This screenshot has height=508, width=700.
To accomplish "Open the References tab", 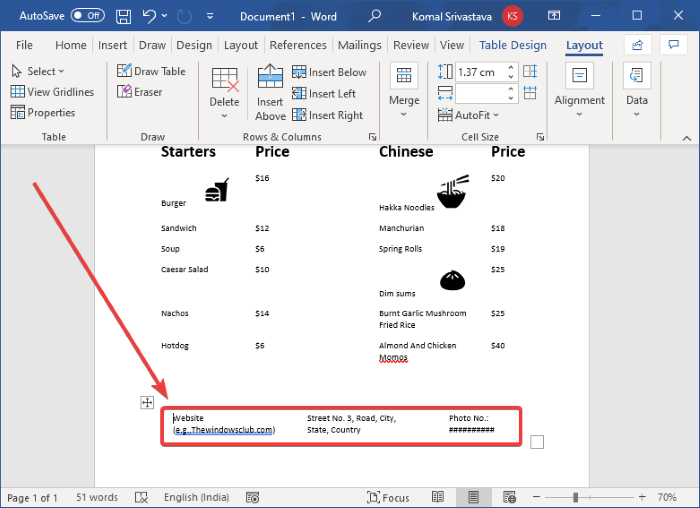I will pyautogui.click(x=298, y=45).
